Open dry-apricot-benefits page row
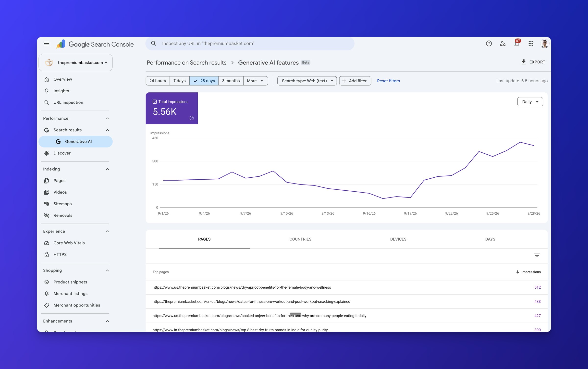This screenshot has height=369, width=588. (x=346, y=287)
